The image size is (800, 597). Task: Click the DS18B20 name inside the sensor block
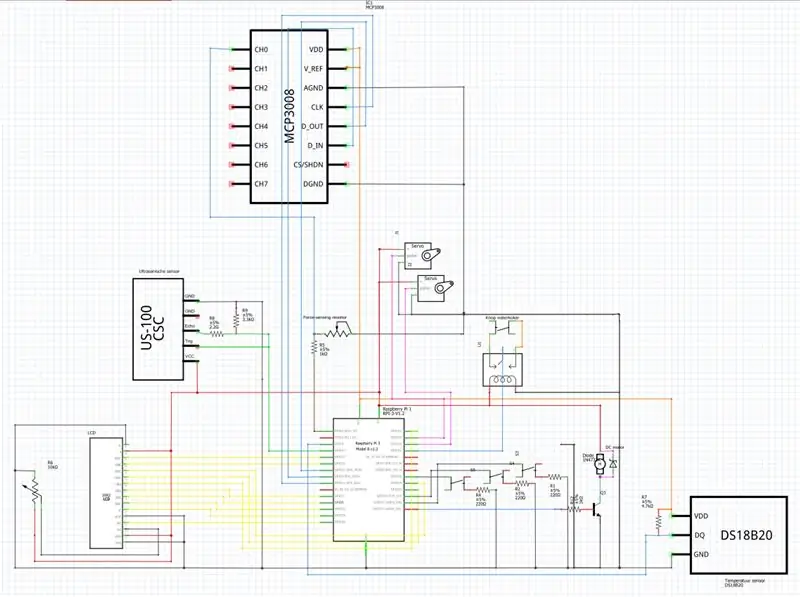(746, 535)
